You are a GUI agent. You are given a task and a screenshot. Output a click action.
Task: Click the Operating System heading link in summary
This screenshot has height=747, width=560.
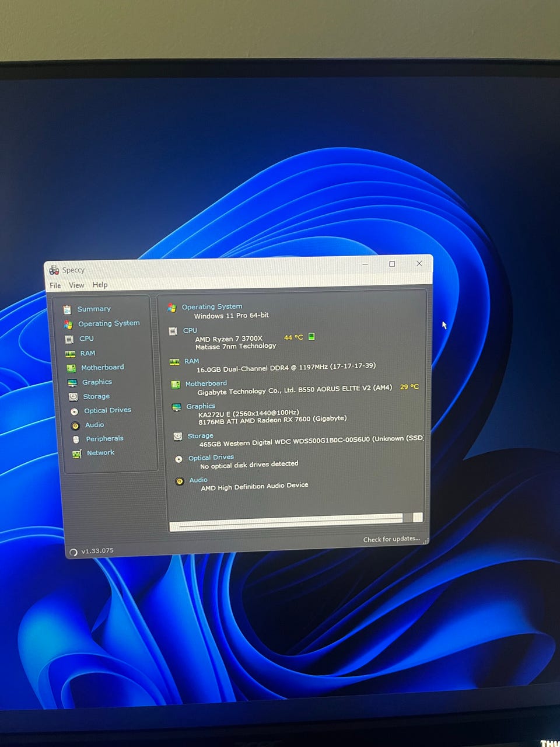(x=212, y=307)
